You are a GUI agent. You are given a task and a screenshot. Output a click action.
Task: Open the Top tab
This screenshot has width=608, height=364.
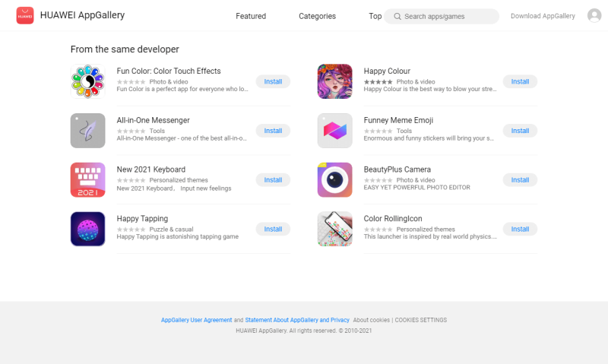pos(375,16)
